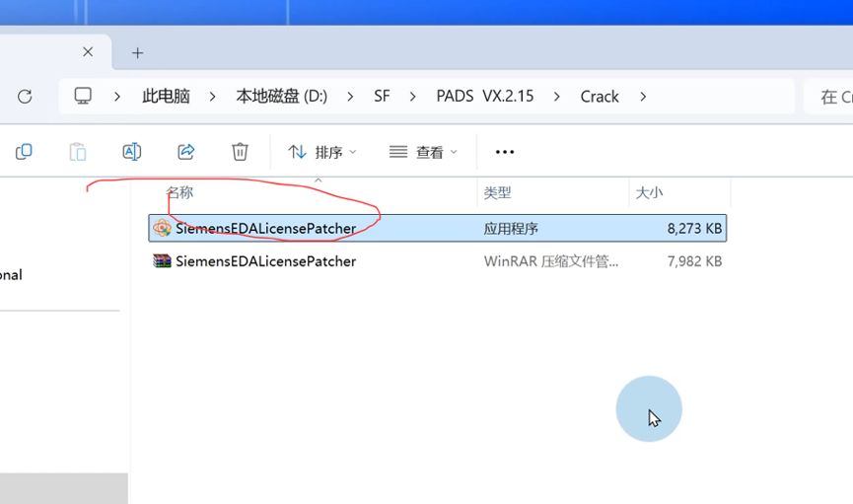The image size is (853, 504).
Task: Click the This PC monitor icon
Action: (83, 97)
